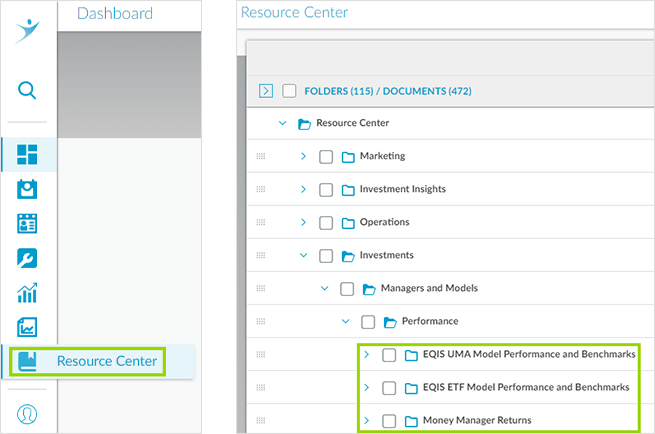Screen dimensions: 655x434
Task: Collapse the Resource Center root node
Action: coord(282,123)
